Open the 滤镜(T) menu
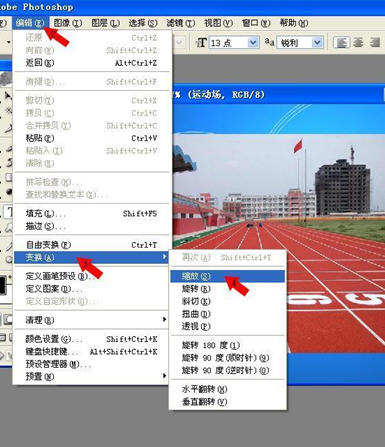The image size is (385, 447). pyautogui.click(x=180, y=23)
